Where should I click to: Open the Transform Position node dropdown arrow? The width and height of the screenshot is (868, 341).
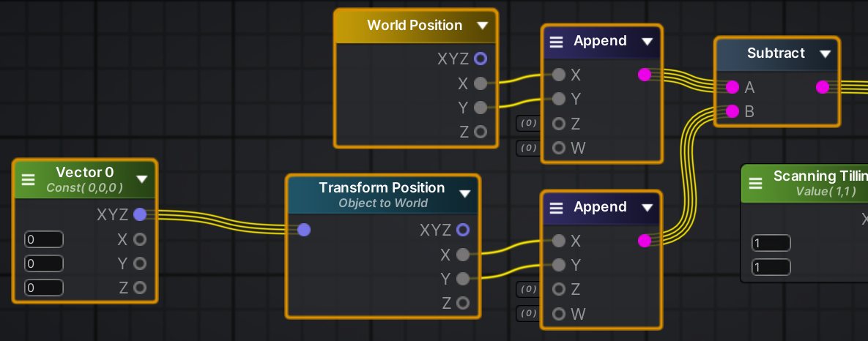click(464, 194)
